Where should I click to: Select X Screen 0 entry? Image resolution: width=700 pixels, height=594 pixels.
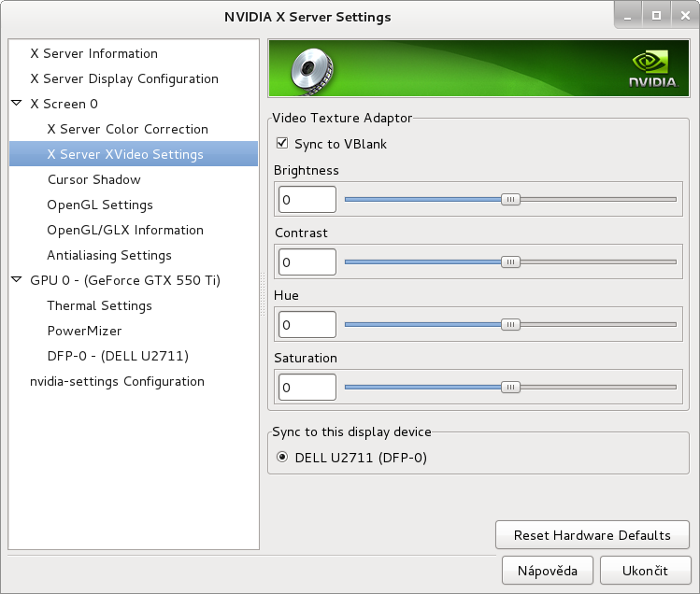click(64, 104)
